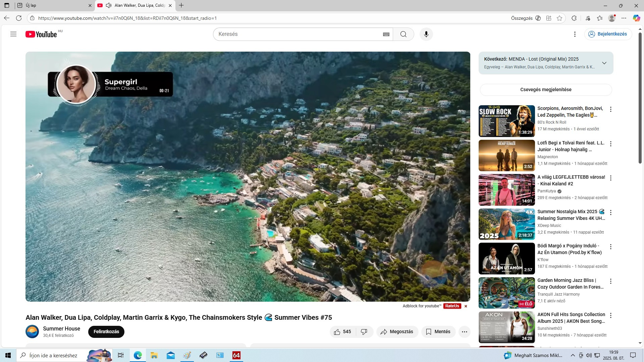The width and height of the screenshot is (644, 362).
Task: Dislike the video with thumbs-down icon
Action: point(364,331)
